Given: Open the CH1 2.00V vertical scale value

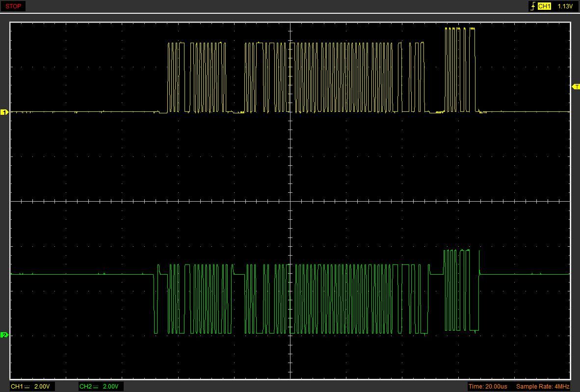Looking at the screenshot, I should (42, 387).
